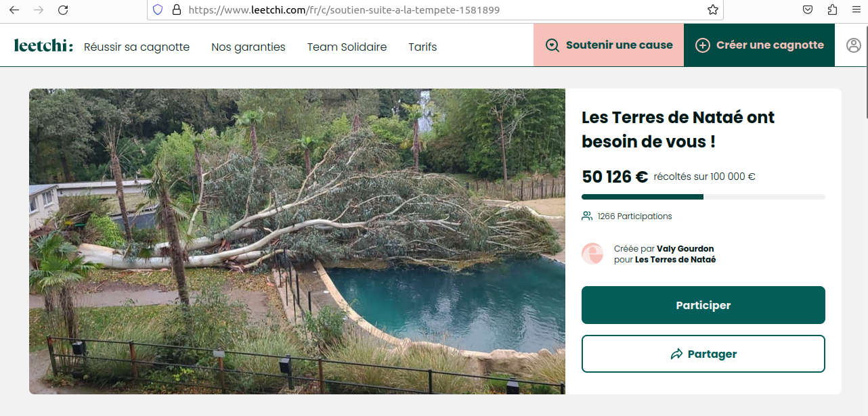Share the fundraiser with Partager
This screenshot has width=868, height=416.
(703, 354)
